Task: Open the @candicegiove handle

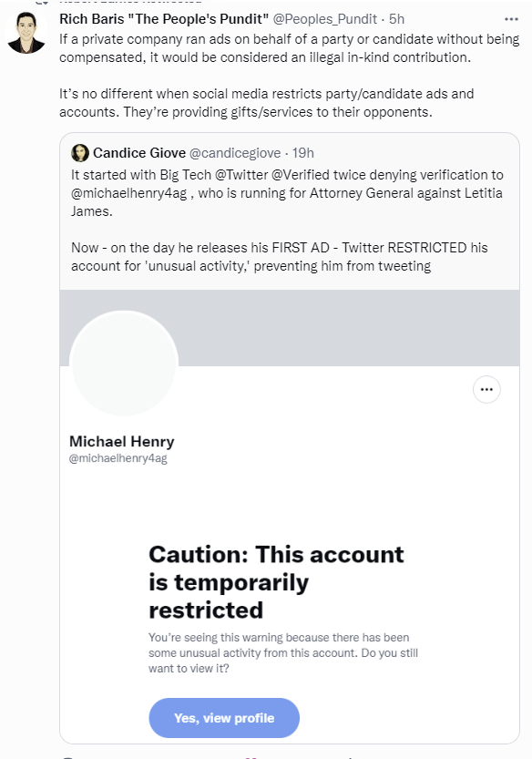Action: pos(235,153)
